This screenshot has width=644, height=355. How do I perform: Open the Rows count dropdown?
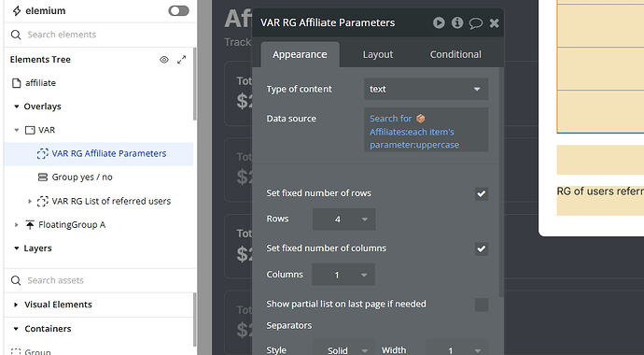343,220
